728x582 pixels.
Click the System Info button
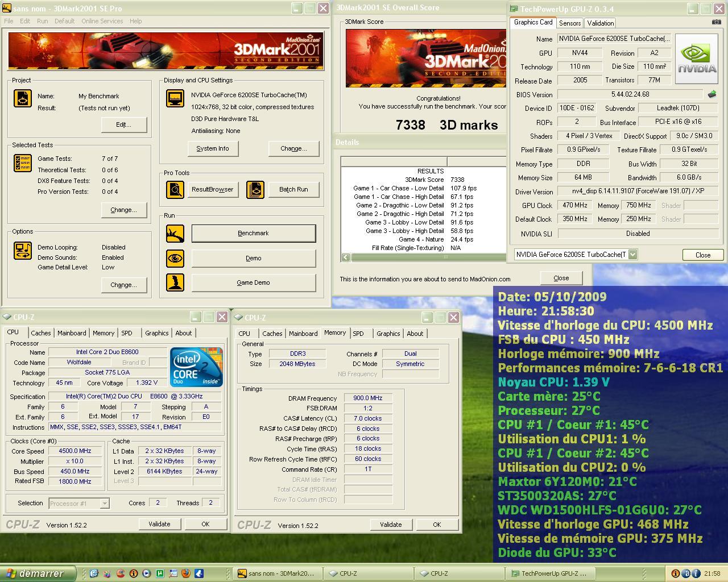tap(213, 148)
